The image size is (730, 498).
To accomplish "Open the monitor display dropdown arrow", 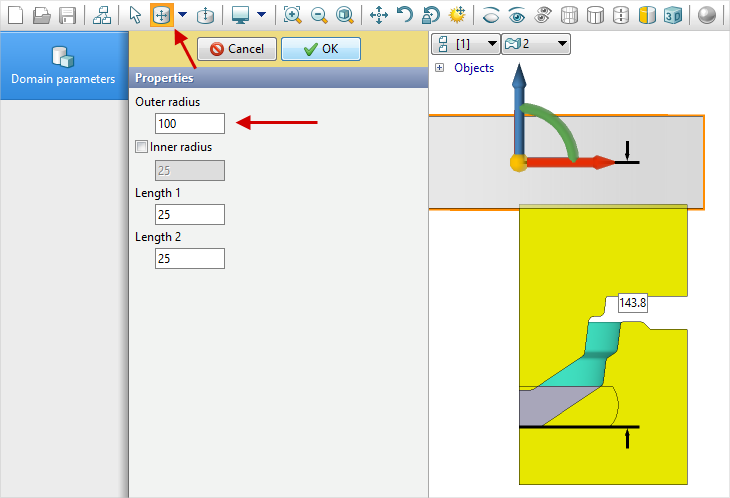I will (x=261, y=15).
